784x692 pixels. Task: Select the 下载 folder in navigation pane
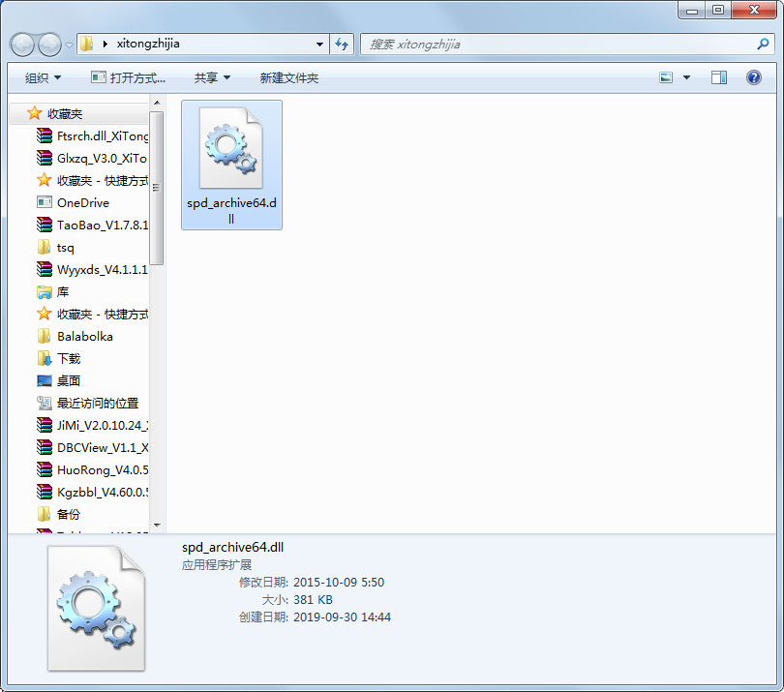click(69, 359)
